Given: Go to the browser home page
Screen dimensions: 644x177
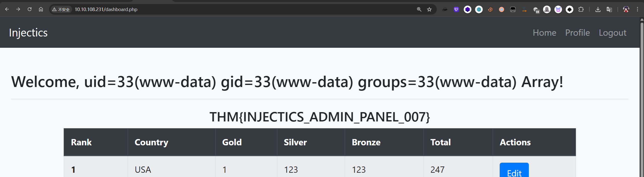Looking at the screenshot, I should pos(41,9).
